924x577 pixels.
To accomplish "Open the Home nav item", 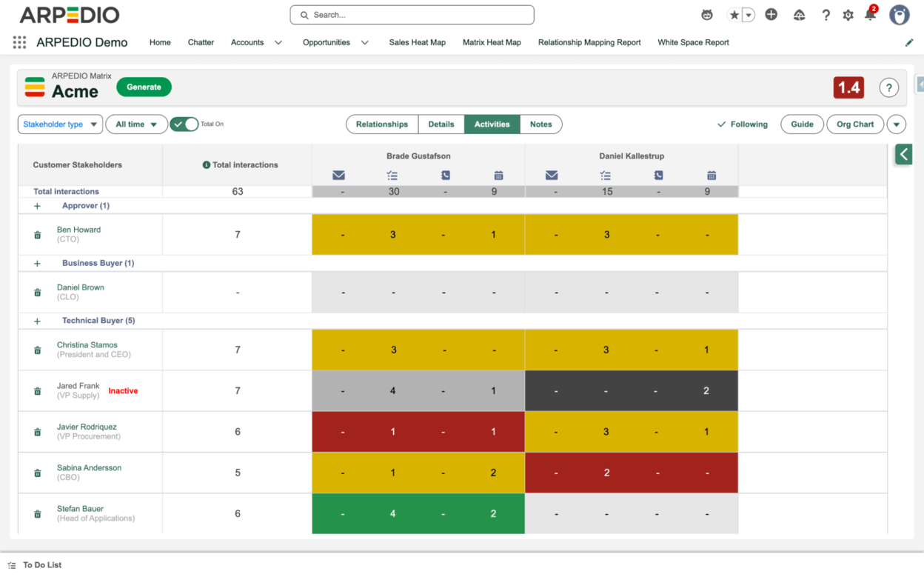I will (160, 43).
